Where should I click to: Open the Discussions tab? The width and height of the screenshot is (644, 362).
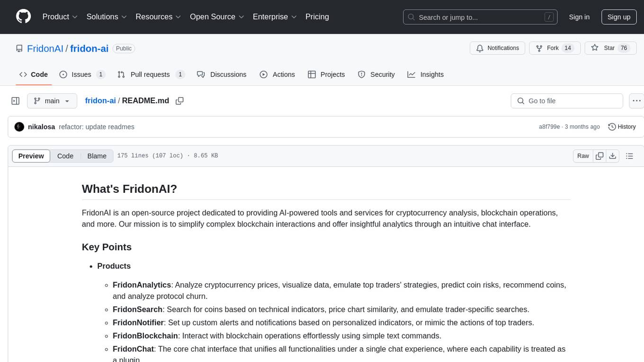pos(222,74)
